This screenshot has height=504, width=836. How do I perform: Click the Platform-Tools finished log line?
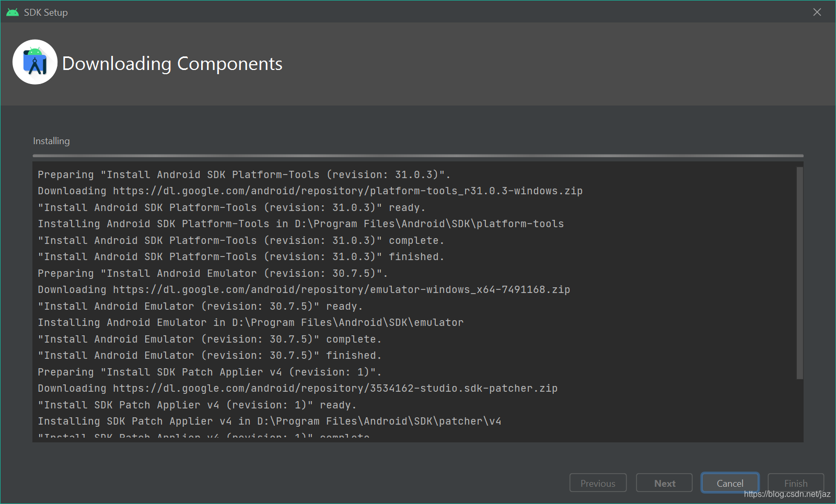241,256
